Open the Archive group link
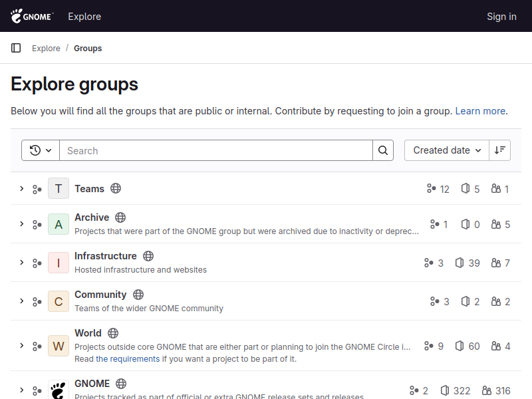 pos(92,217)
